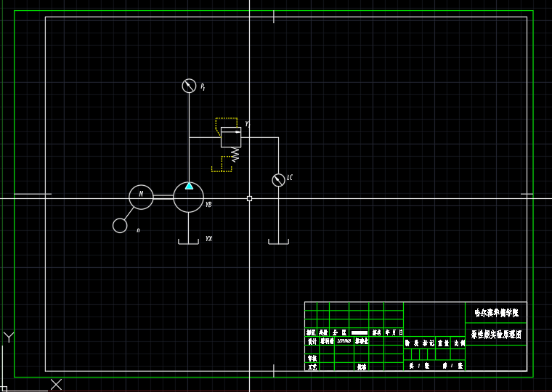Click the 比例 cell in title block

point(459,343)
